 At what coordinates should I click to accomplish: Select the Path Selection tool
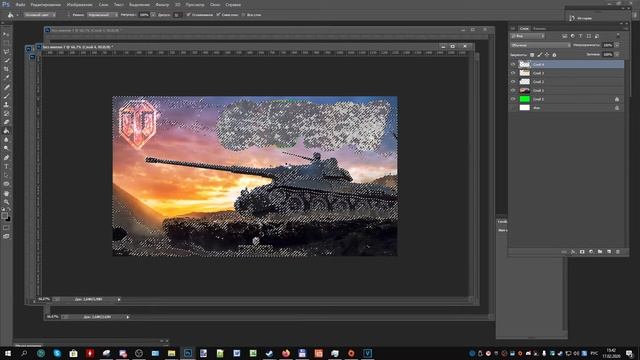(6, 175)
